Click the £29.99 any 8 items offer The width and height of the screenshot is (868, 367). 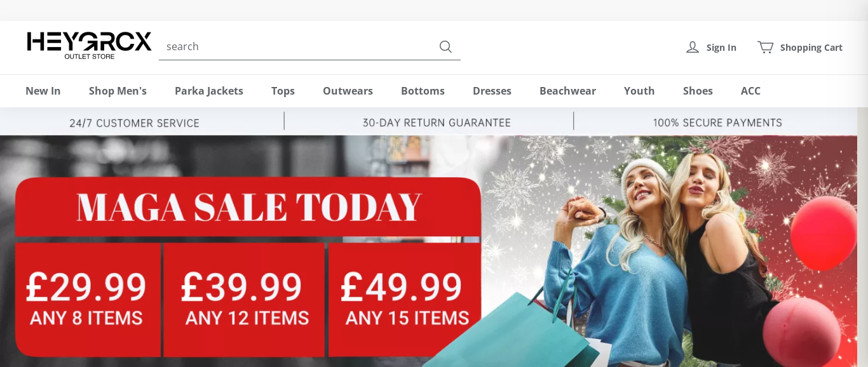[88, 299]
